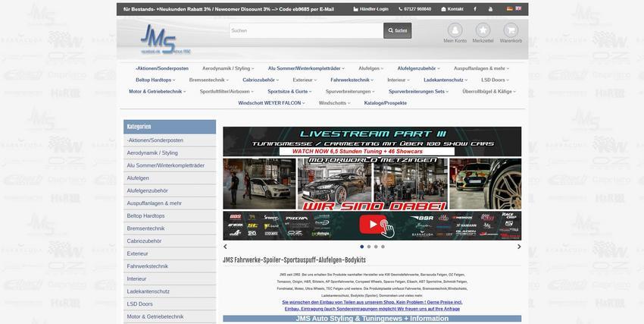
Task: Expand Überrollbügel & Käfige top menu
Action: 489,92
